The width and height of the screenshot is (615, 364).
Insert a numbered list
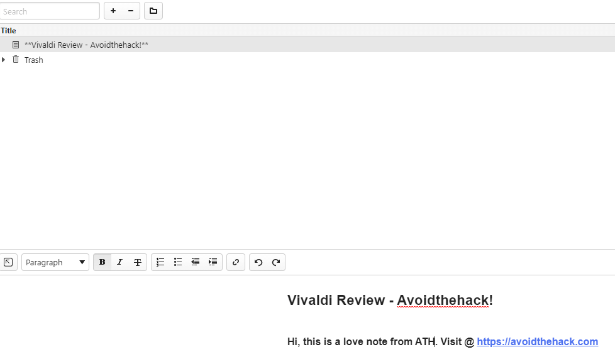tap(160, 262)
